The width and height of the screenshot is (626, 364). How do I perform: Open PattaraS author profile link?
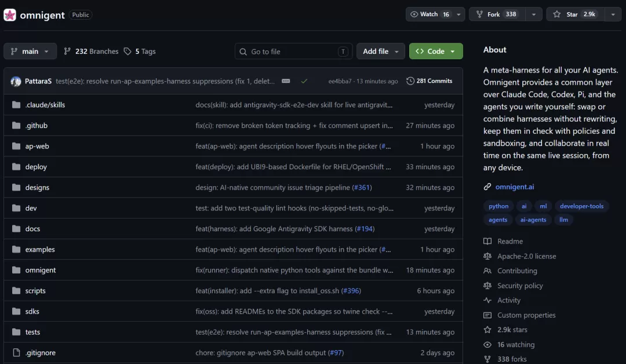38,81
